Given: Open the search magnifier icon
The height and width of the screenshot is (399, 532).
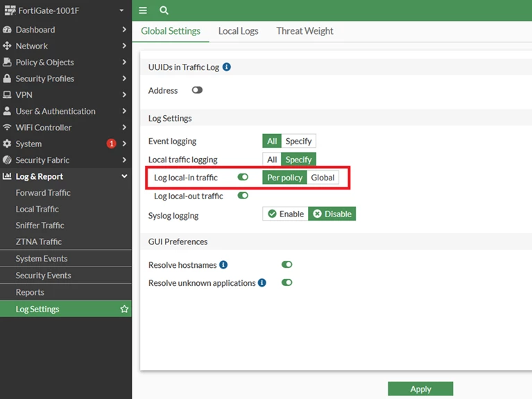Looking at the screenshot, I should (164, 10).
